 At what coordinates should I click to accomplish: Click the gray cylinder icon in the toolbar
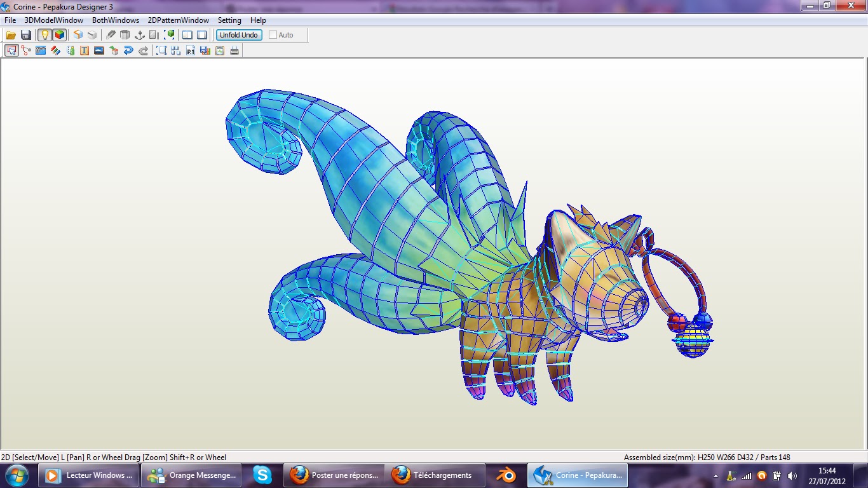(125, 35)
